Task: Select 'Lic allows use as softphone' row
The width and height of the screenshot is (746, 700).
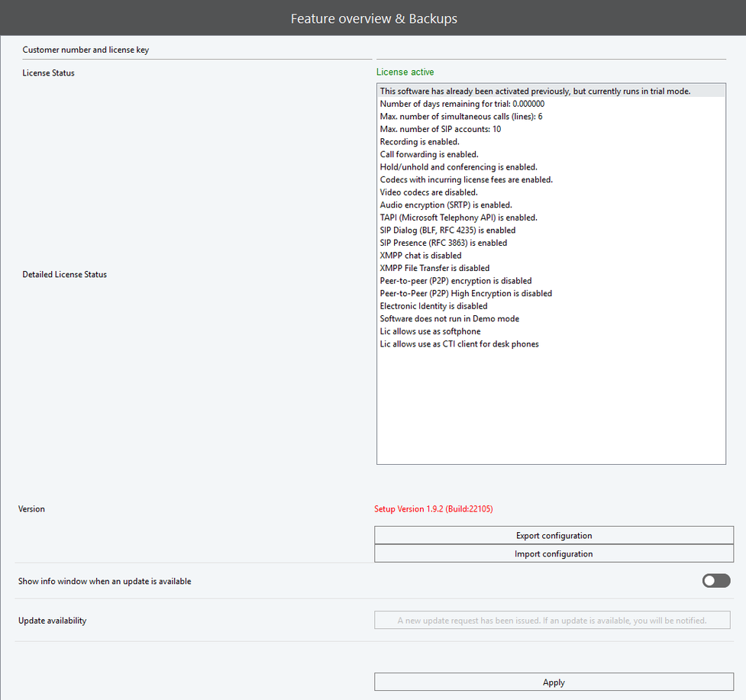Action: 551,331
